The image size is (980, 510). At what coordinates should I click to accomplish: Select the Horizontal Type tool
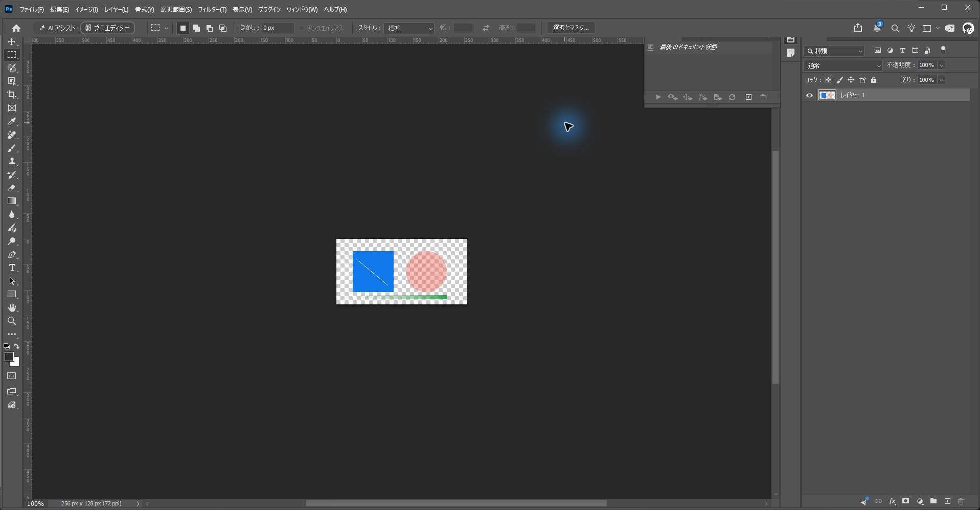tap(12, 268)
